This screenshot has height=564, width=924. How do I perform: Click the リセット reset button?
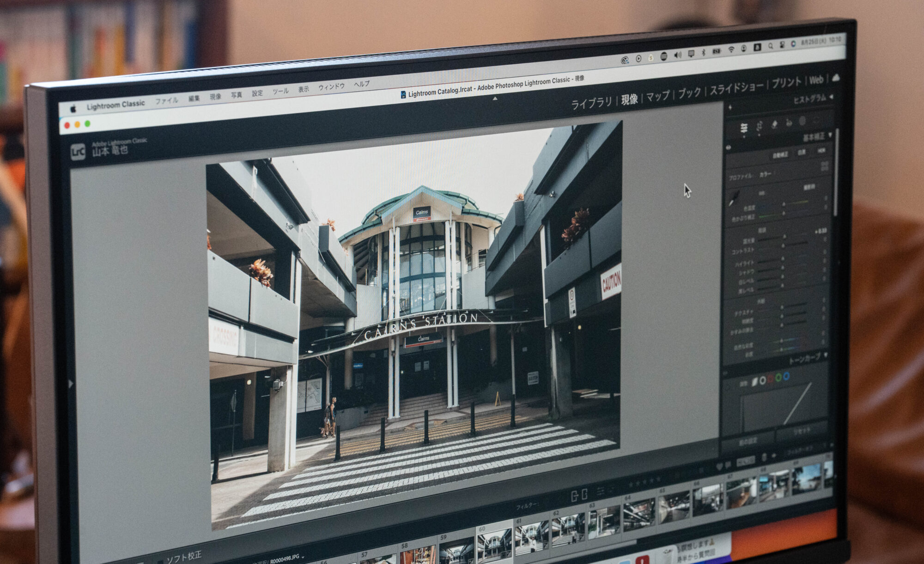coord(802,432)
